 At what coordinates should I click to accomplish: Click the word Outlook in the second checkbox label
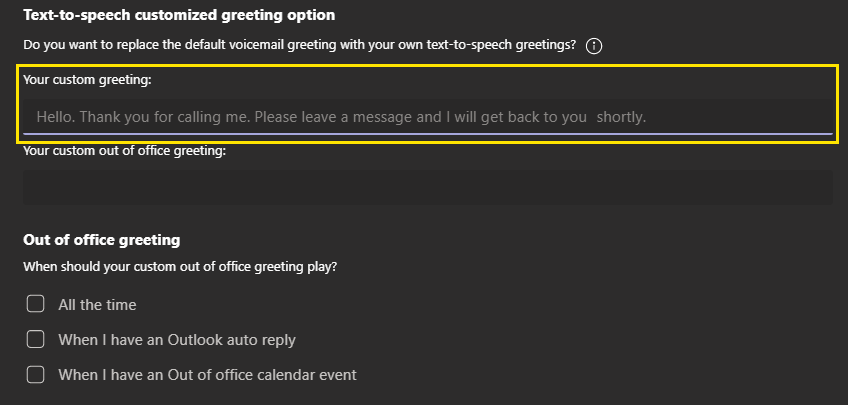click(196, 340)
